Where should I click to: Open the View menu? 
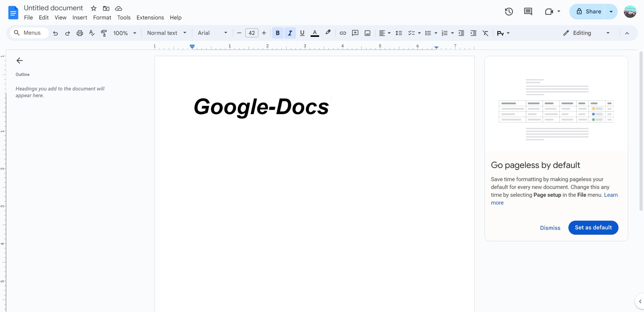(60, 18)
